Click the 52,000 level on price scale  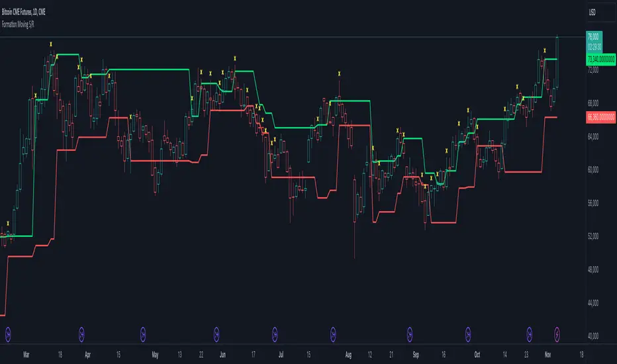pos(593,236)
